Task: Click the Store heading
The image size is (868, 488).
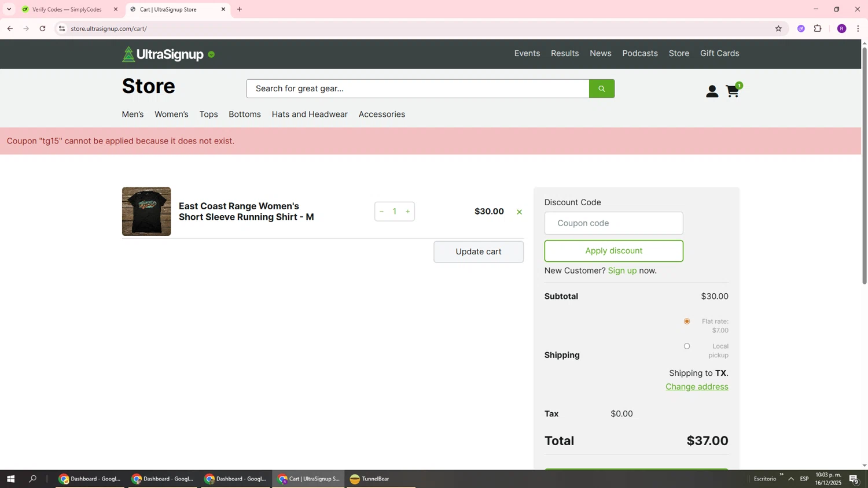Action: 149,86
